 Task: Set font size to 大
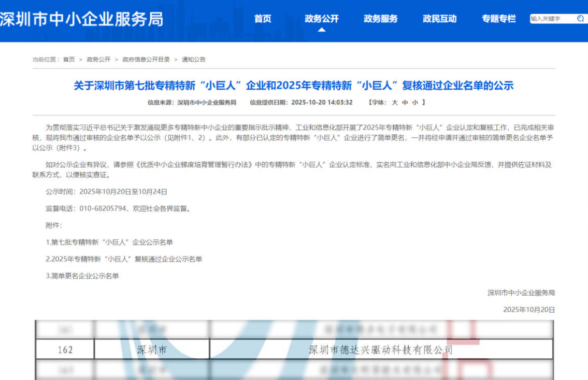pyautogui.click(x=394, y=103)
